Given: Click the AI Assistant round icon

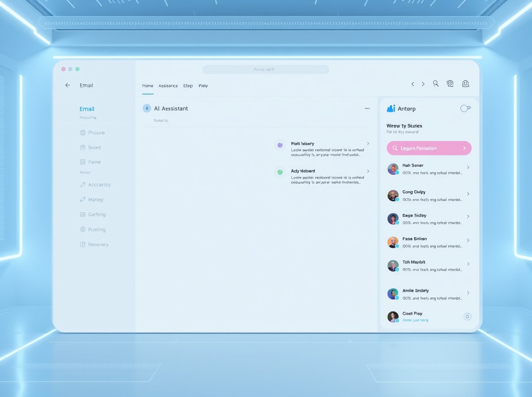Looking at the screenshot, I should (147, 108).
